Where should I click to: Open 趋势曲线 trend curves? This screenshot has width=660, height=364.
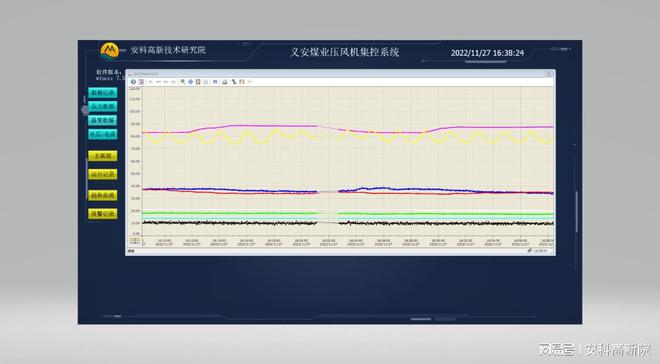pyautogui.click(x=103, y=195)
